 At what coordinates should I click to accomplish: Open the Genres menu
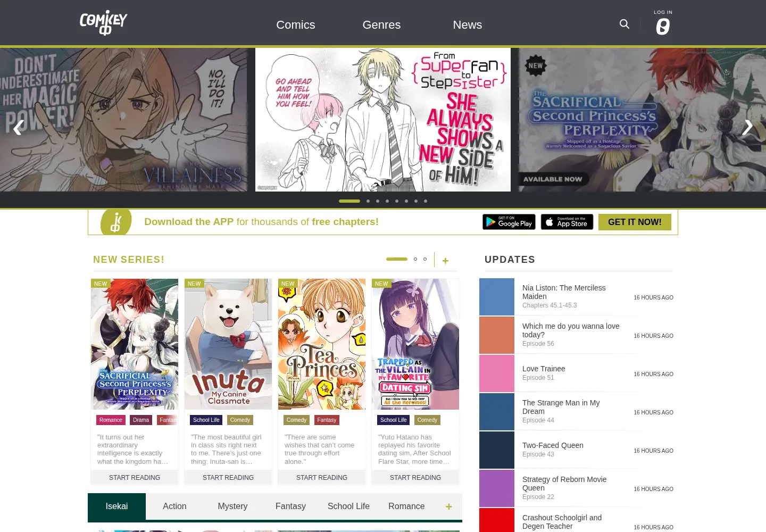coord(381,24)
